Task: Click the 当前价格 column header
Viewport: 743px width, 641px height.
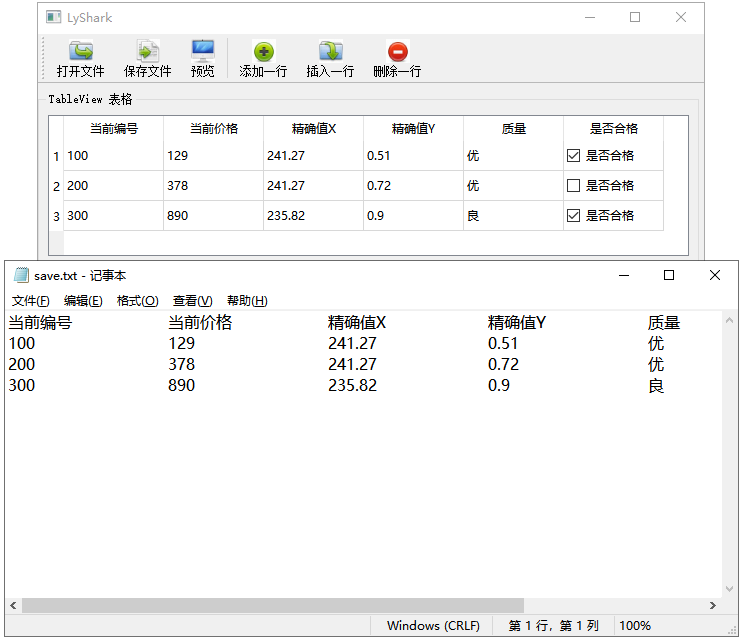Action: point(213,129)
